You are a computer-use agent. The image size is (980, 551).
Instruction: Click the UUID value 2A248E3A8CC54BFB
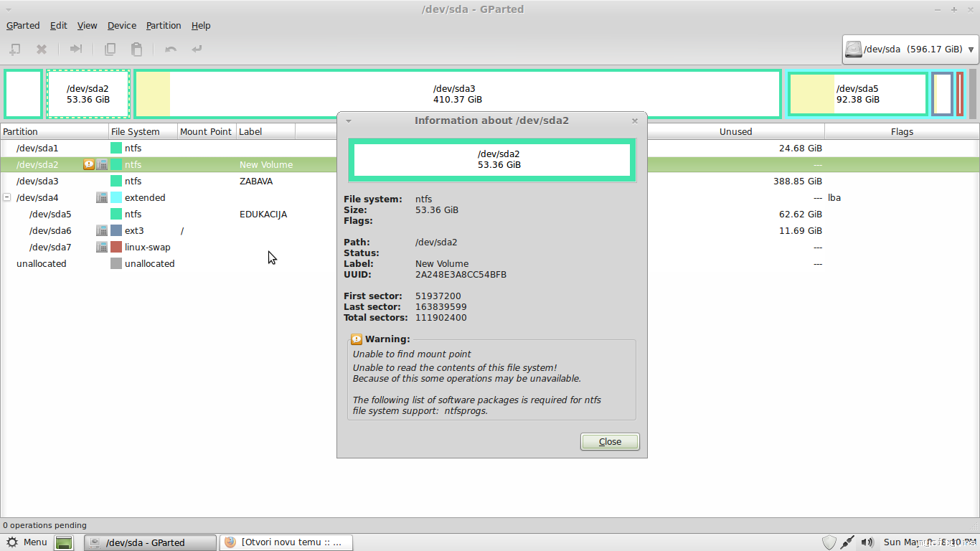point(461,274)
